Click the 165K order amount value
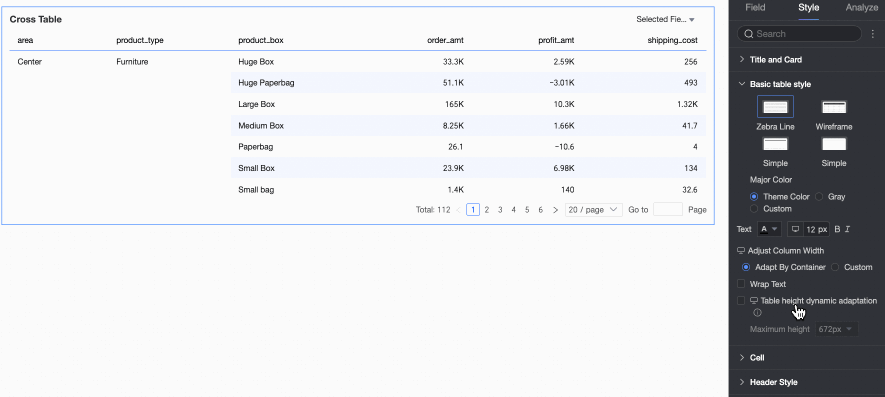This screenshot has width=885, height=397. click(x=454, y=104)
